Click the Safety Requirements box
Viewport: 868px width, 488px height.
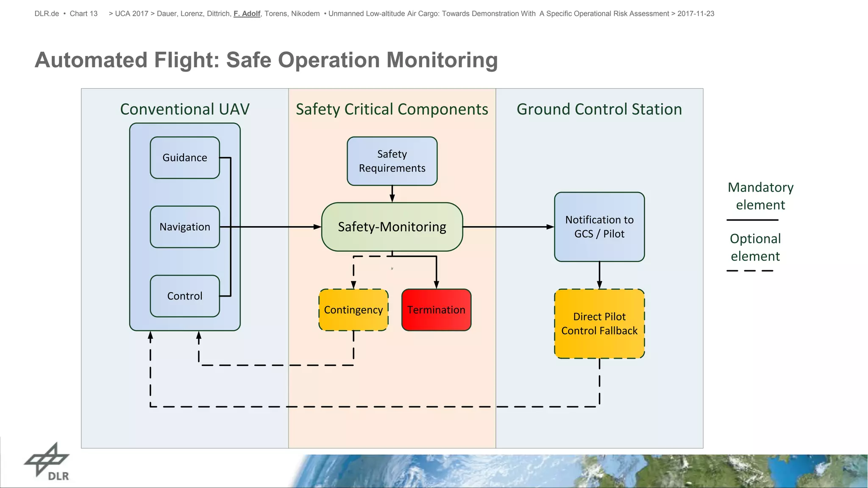(x=392, y=161)
